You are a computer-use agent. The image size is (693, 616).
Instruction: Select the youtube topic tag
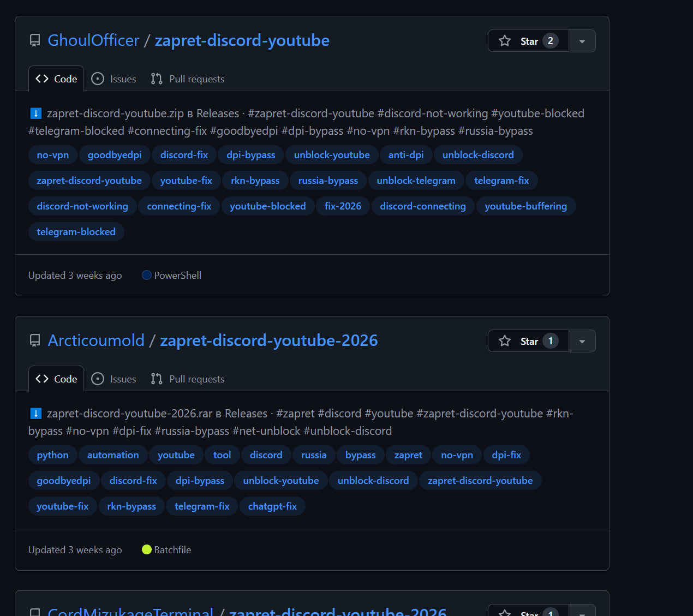point(176,455)
